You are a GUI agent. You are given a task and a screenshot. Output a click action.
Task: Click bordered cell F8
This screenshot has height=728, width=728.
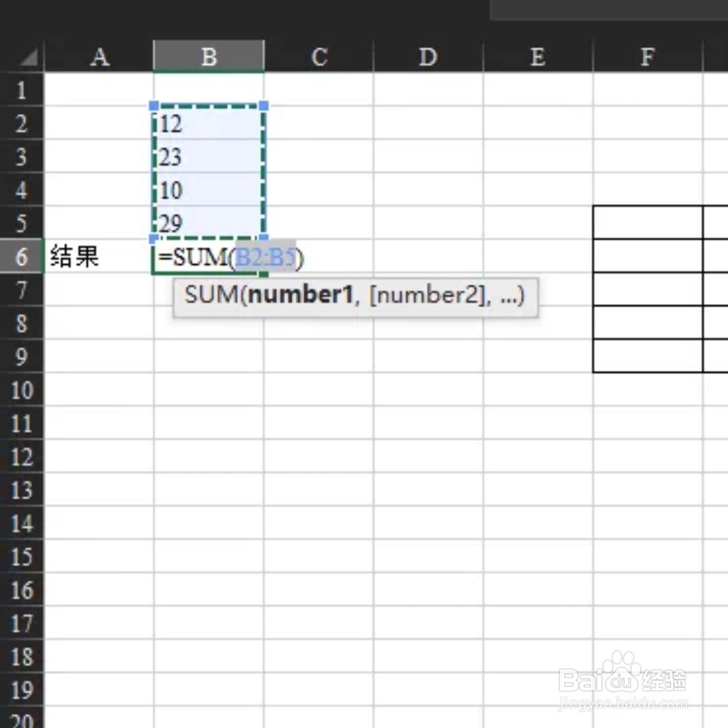point(648,323)
